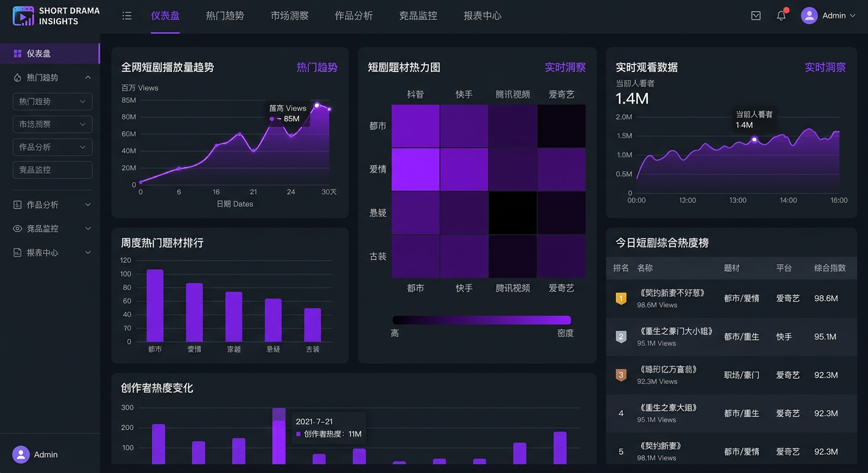Screen dimensions: 868x473
Task: Click the heatmap density gradient legend bar
Action: pyautogui.click(x=482, y=320)
